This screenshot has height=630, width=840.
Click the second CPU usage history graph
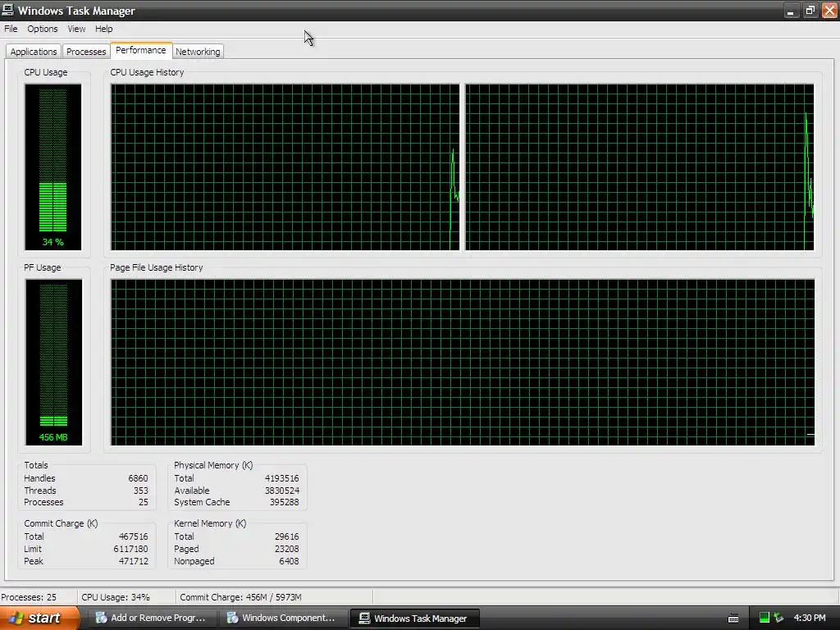tap(640, 167)
